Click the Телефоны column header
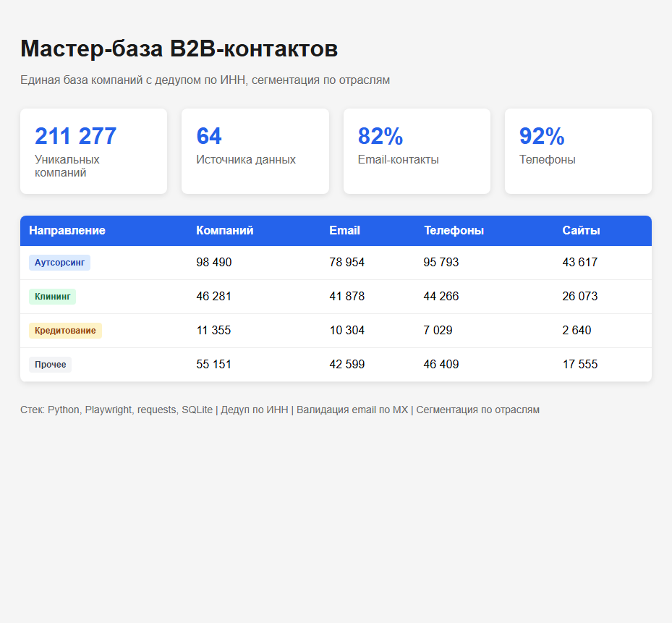The image size is (672, 623). pyautogui.click(x=454, y=231)
